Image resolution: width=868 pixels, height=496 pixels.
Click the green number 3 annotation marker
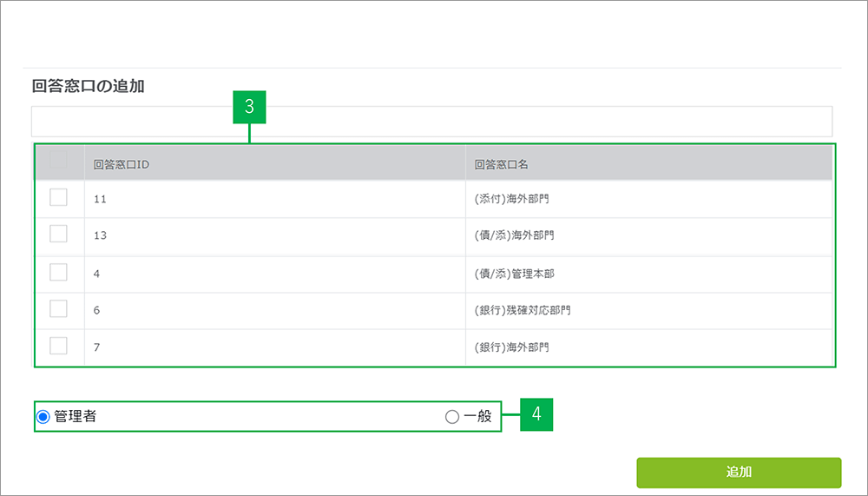click(249, 107)
